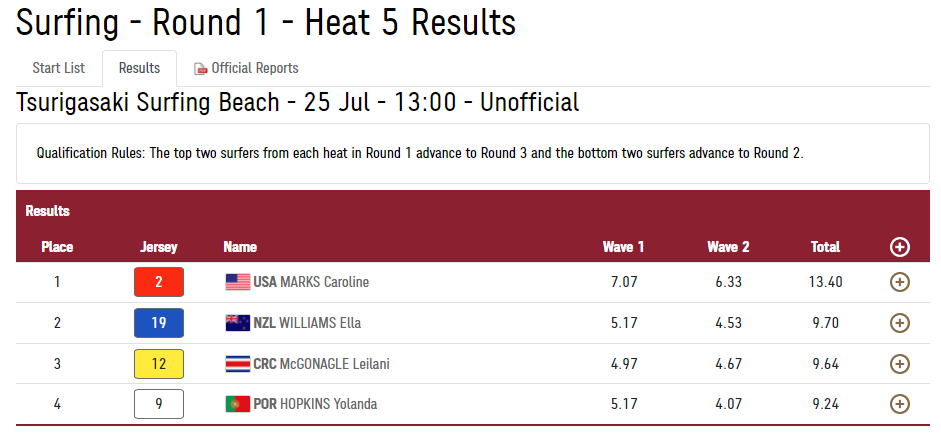This screenshot has height=444, width=941.
Task: Expand all rows with header plus icon
Action: (x=899, y=247)
